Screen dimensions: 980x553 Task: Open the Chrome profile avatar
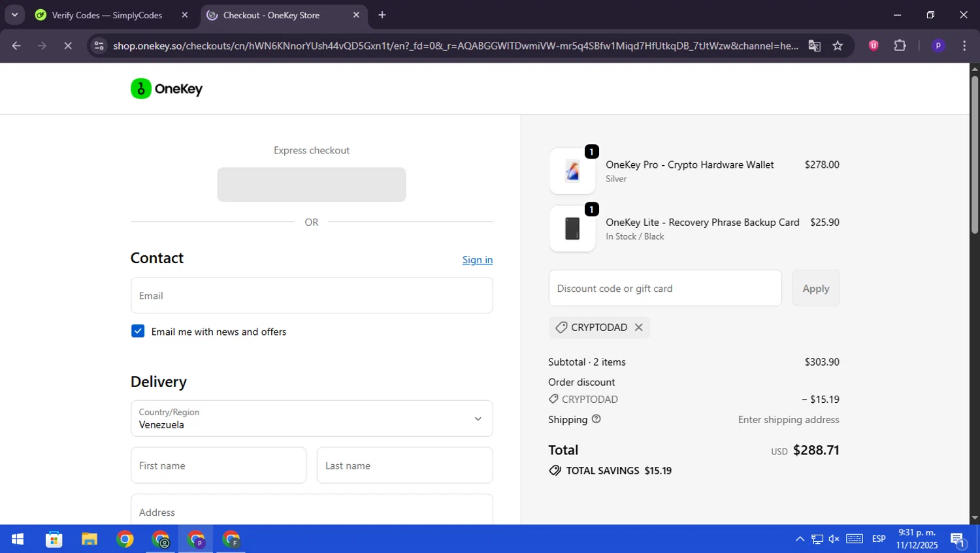[x=938, y=46]
